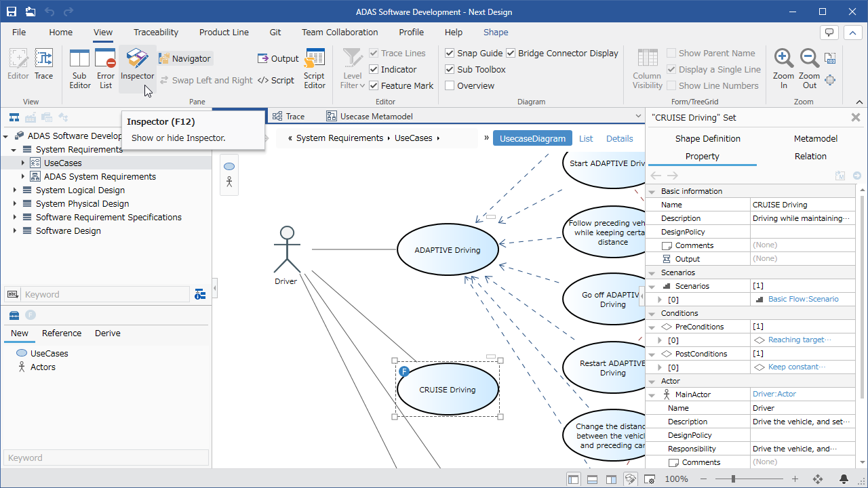The height and width of the screenshot is (488, 868).
Task: Click the plus zoom button in status bar
Action: click(x=795, y=479)
